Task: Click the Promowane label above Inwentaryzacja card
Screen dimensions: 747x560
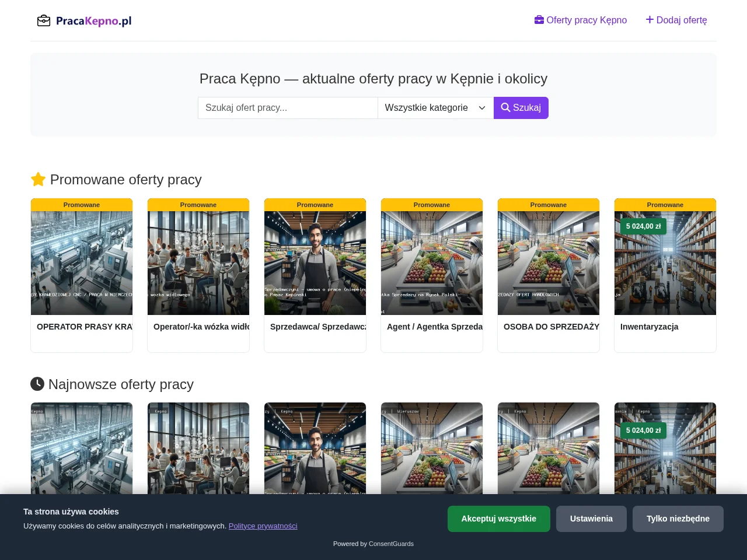Action: 665,205
